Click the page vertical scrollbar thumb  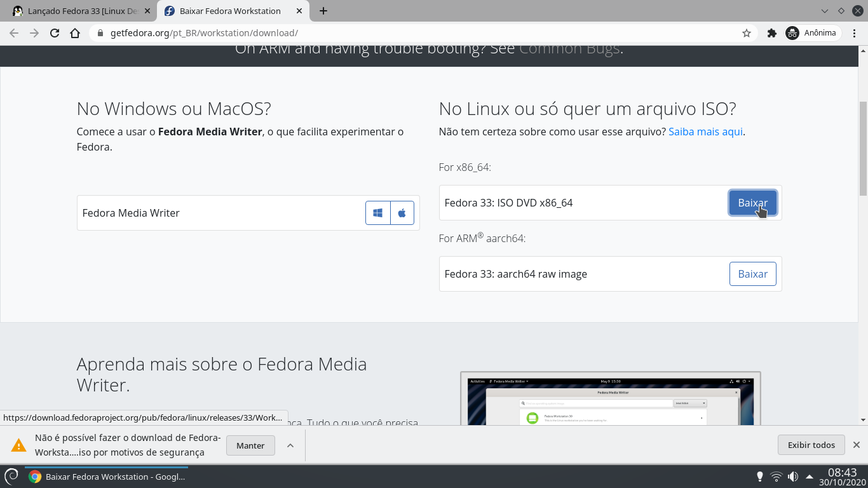(x=863, y=148)
